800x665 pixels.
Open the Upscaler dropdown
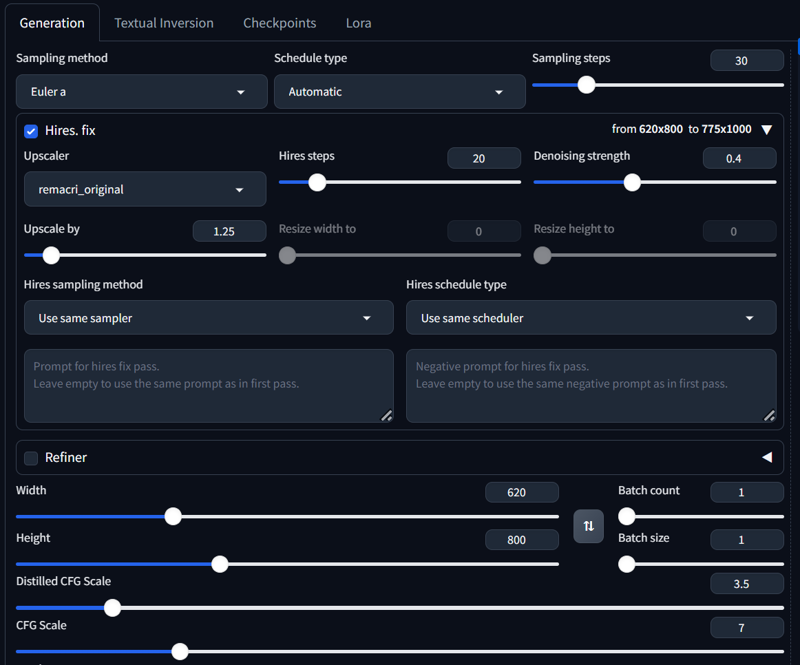point(145,189)
